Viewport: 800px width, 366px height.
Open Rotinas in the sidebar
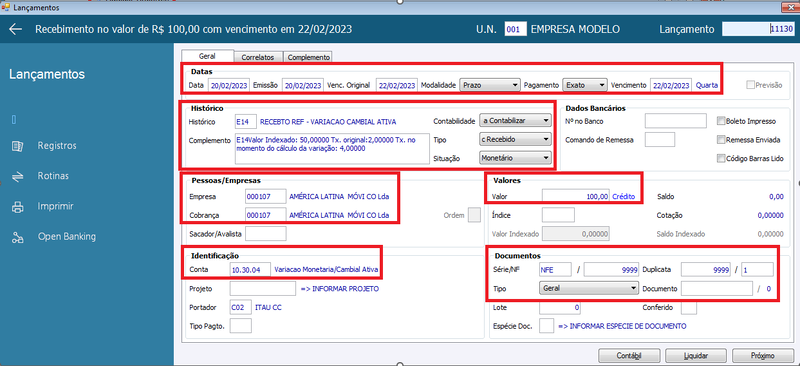click(53, 176)
